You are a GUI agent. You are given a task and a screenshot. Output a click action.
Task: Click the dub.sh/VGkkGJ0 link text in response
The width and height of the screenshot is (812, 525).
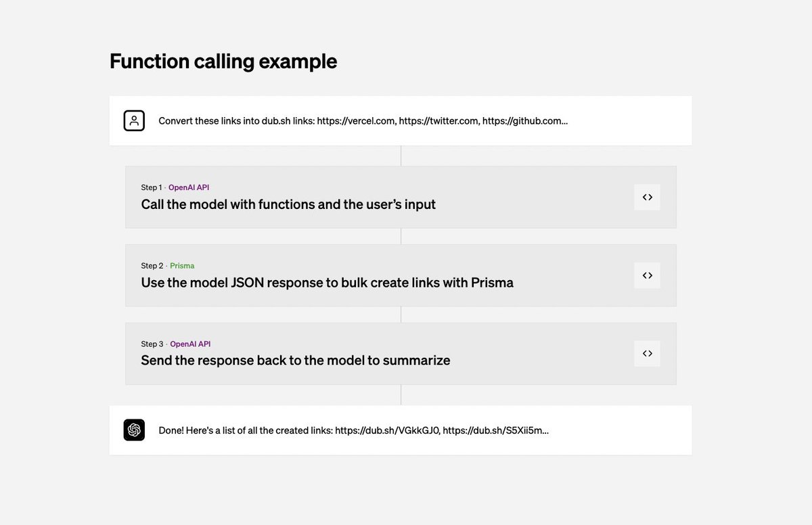(388, 430)
